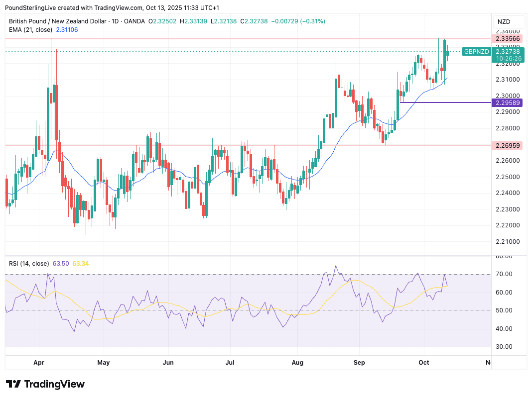
Task: Click the yellow RSI average value 63.34
Action: pos(81,263)
